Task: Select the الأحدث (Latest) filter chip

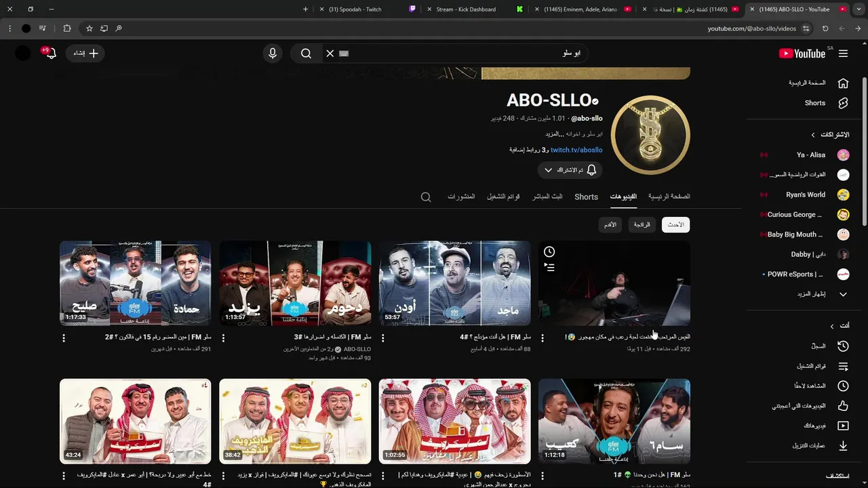Action: (675, 224)
